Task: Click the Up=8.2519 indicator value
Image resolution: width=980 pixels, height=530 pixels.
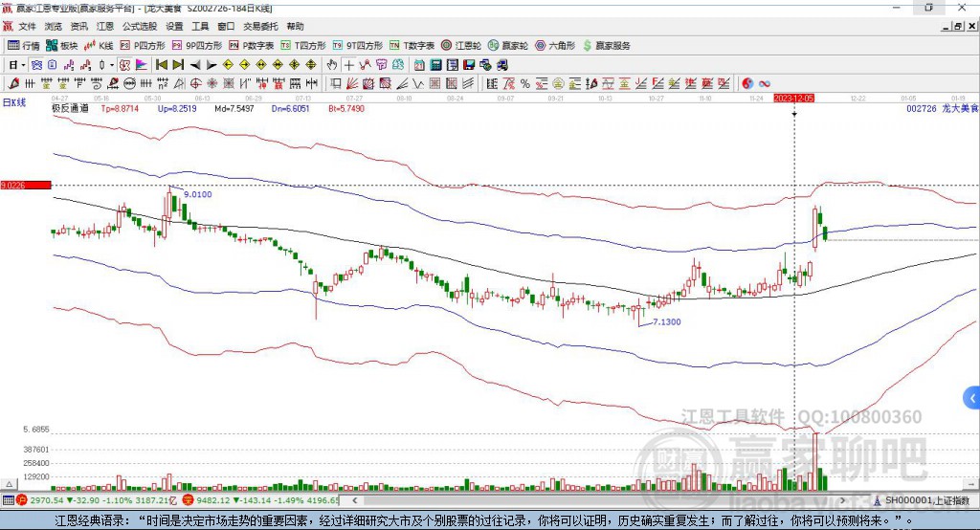Action: pyautogui.click(x=177, y=108)
